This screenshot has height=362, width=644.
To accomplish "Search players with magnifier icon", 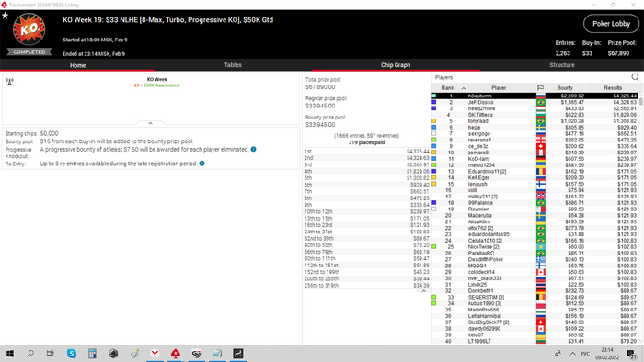I will 635,77.
